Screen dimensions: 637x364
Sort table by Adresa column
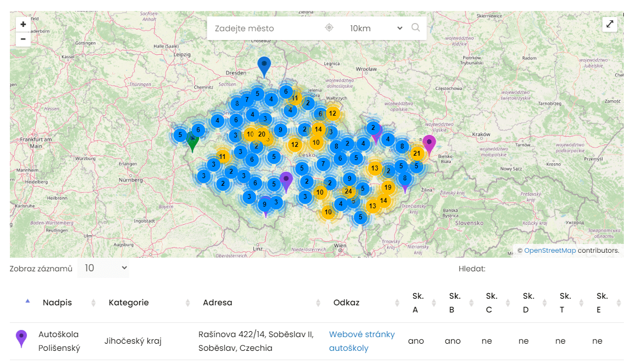click(218, 303)
